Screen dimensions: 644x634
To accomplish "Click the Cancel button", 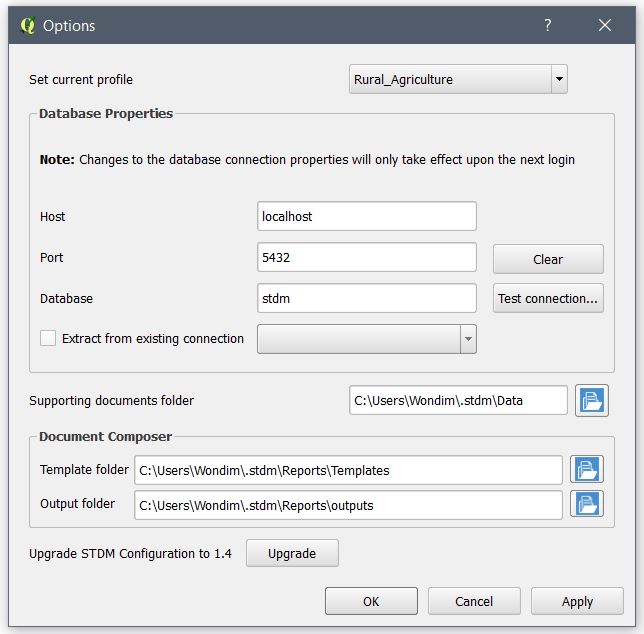I will pyautogui.click(x=474, y=601).
